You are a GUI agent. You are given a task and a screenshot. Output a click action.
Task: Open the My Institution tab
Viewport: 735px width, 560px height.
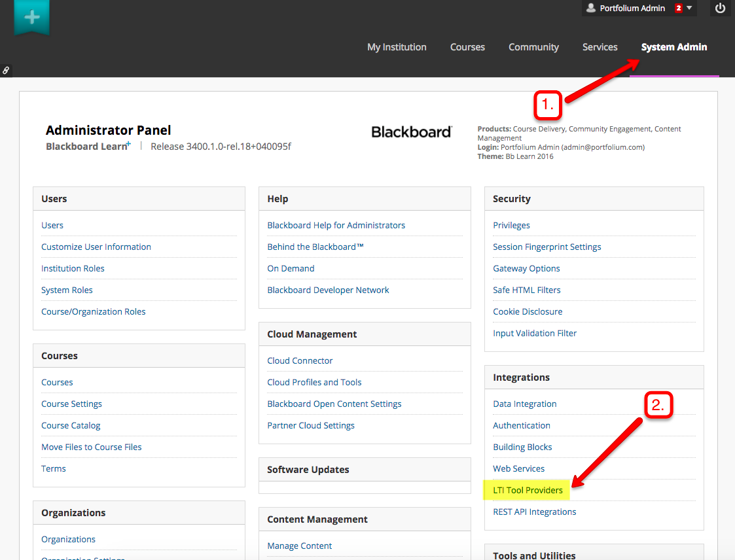pos(397,47)
